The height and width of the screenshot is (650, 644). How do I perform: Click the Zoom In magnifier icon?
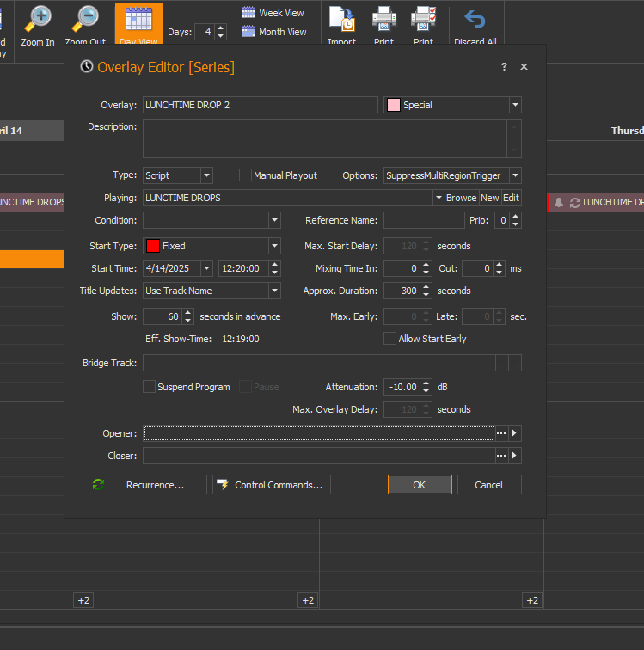tap(38, 19)
